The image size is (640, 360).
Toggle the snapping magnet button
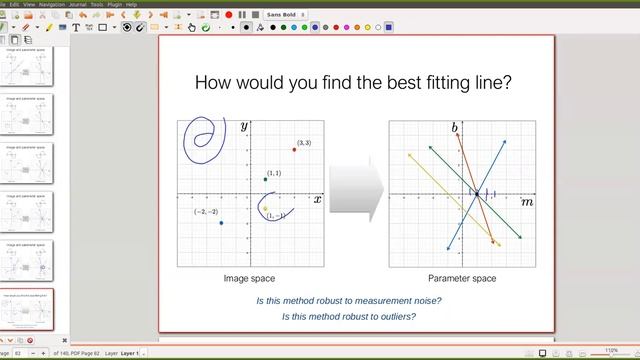(x=140, y=27)
